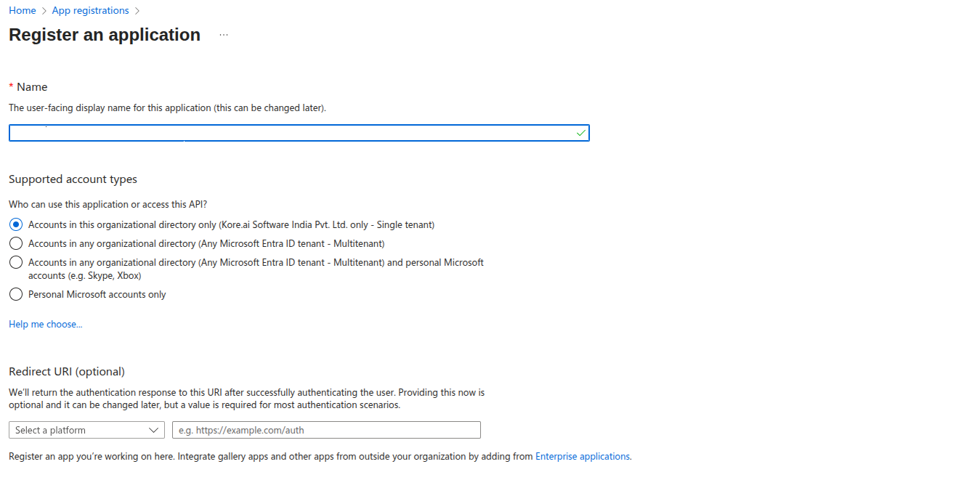Viewport: 980px width, 480px height.
Task: Open the Select a platform dropdown
Action: pos(86,430)
